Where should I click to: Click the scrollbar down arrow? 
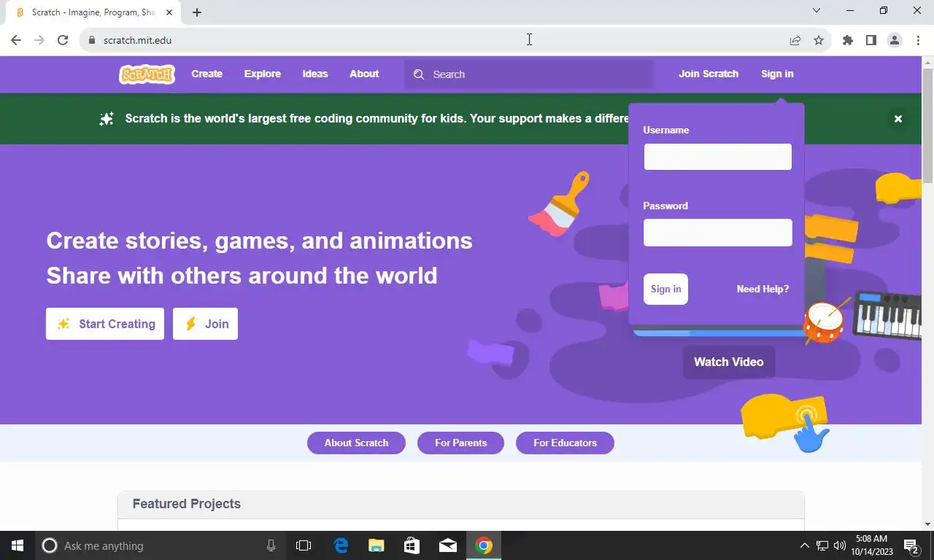928,524
